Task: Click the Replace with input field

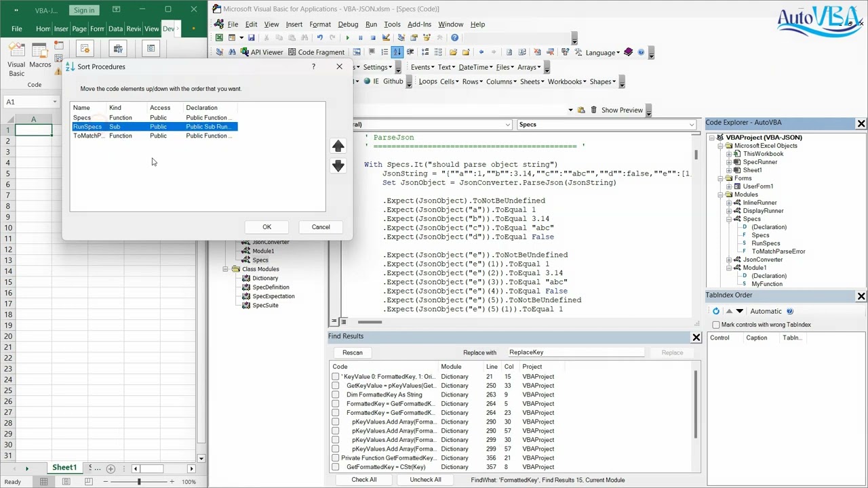Action: (x=575, y=352)
